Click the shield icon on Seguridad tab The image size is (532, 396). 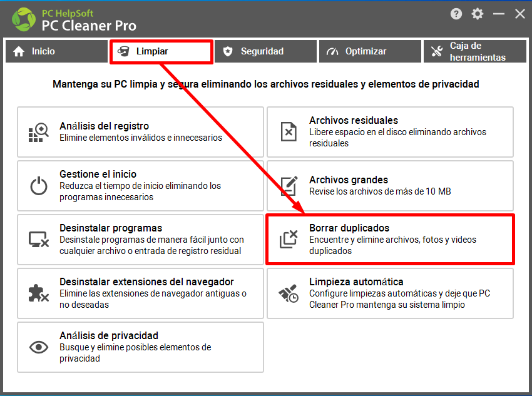pos(228,51)
